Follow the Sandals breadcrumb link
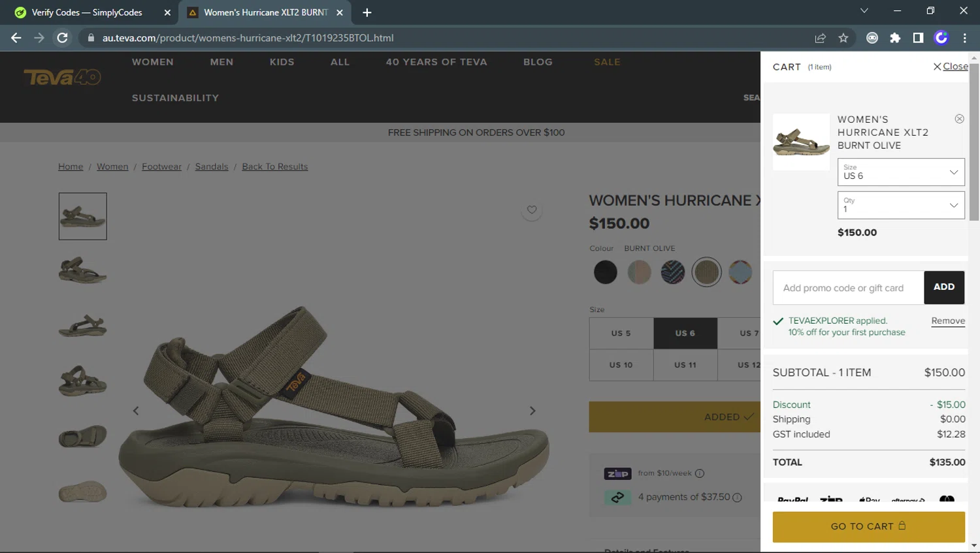Screen dimensions: 980x553 coord(212,166)
